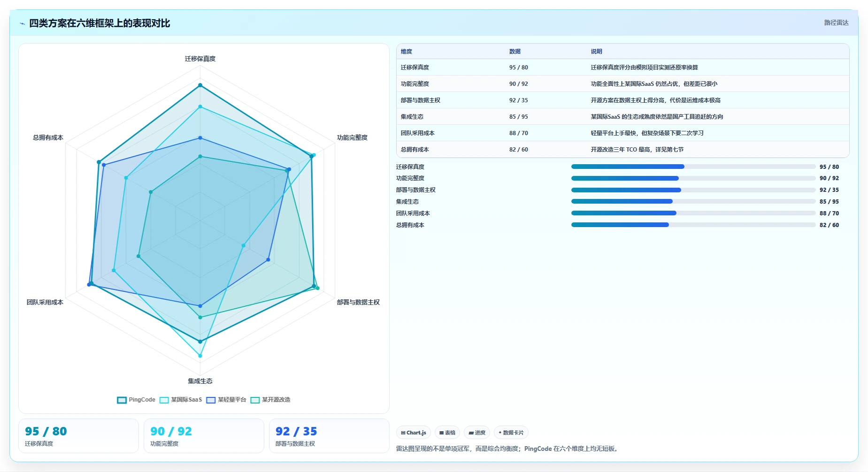Click the 团队采用成本 progress bar

693,213
